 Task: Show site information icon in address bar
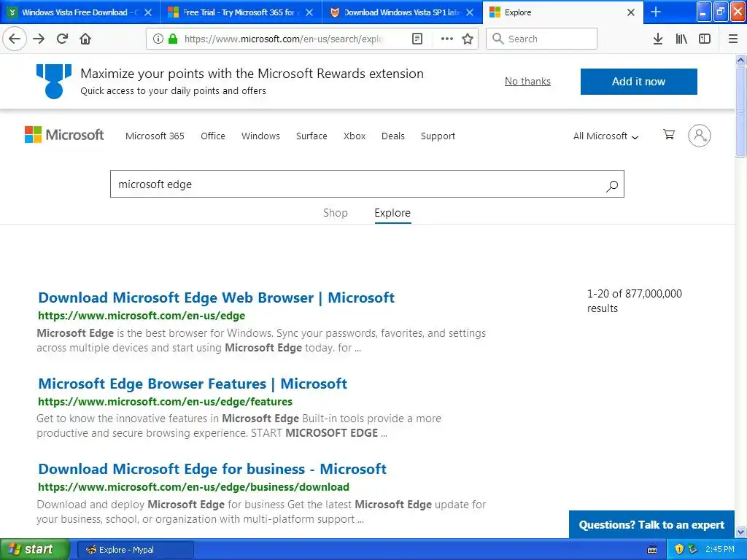tap(158, 39)
